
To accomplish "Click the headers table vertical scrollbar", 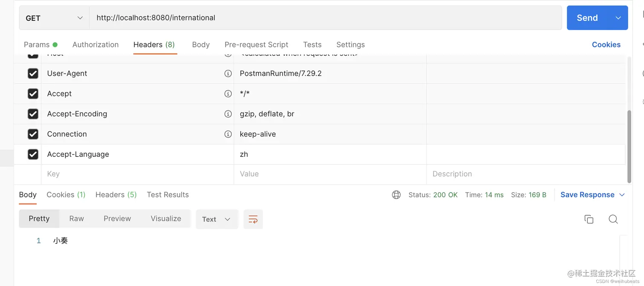I will (x=629, y=146).
